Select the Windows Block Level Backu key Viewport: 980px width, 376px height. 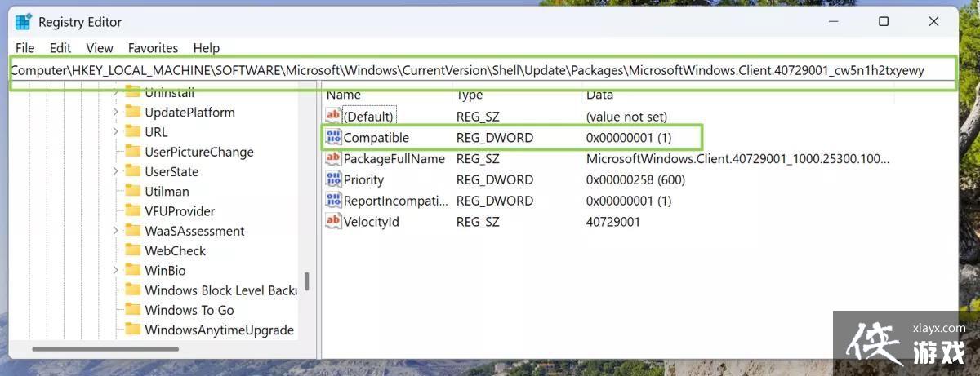(x=220, y=290)
